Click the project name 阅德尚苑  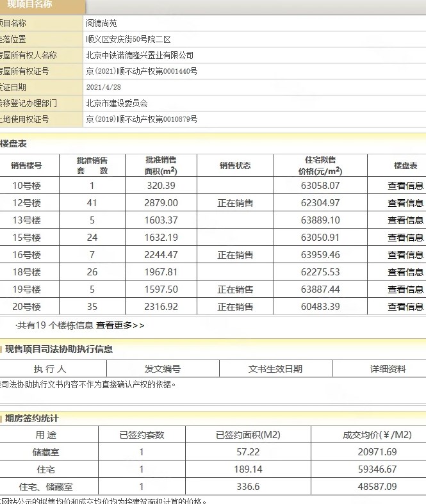pyautogui.click(x=101, y=23)
